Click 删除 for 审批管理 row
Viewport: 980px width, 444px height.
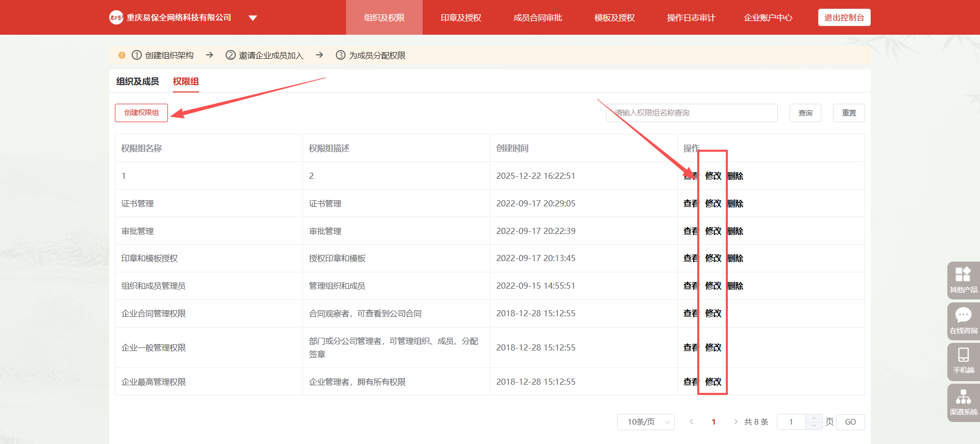(x=736, y=231)
